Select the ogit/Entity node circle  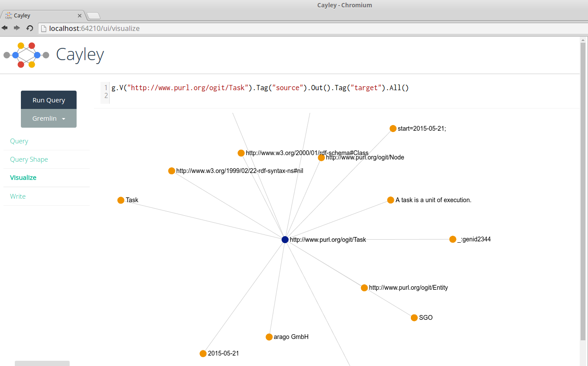click(x=364, y=288)
